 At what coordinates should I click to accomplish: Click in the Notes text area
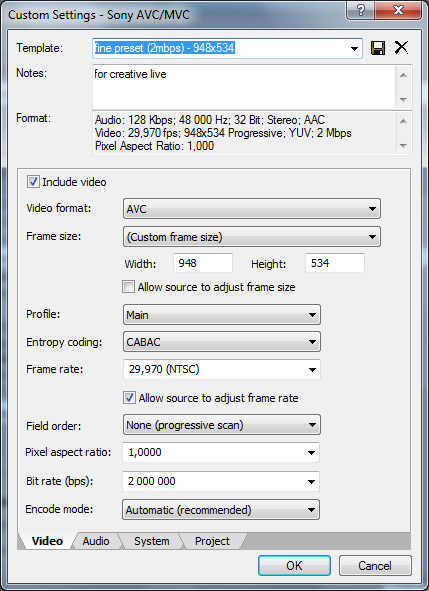(x=244, y=87)
